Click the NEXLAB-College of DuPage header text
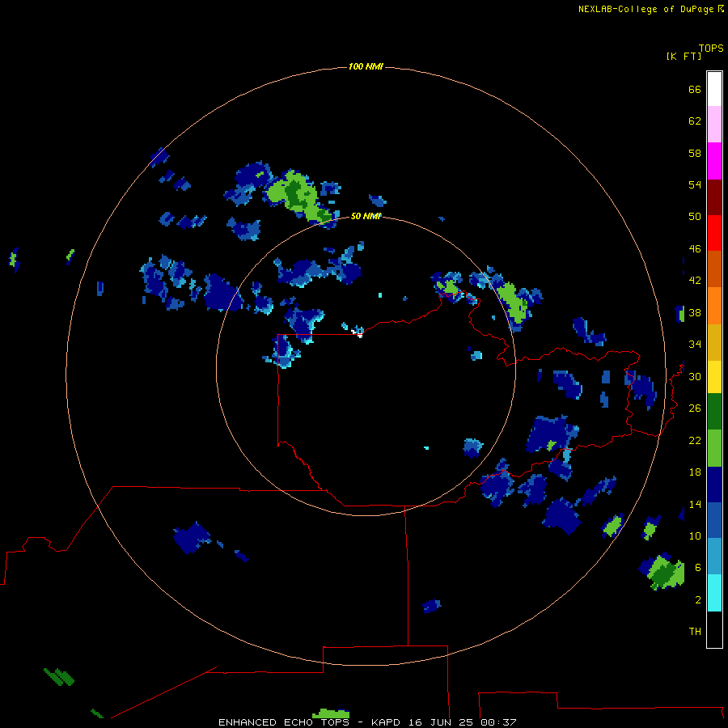The height and width of the screenshot is (728, 728). coord(645,9)
